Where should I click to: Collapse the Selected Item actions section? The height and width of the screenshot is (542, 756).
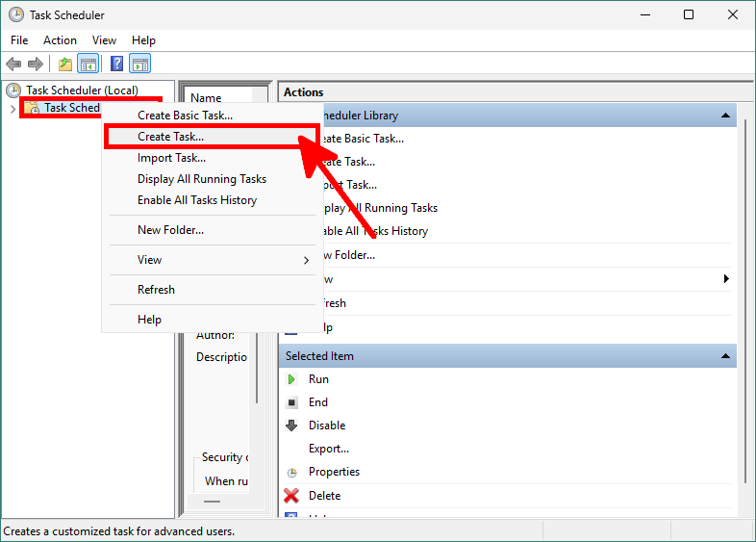point(726,356)
